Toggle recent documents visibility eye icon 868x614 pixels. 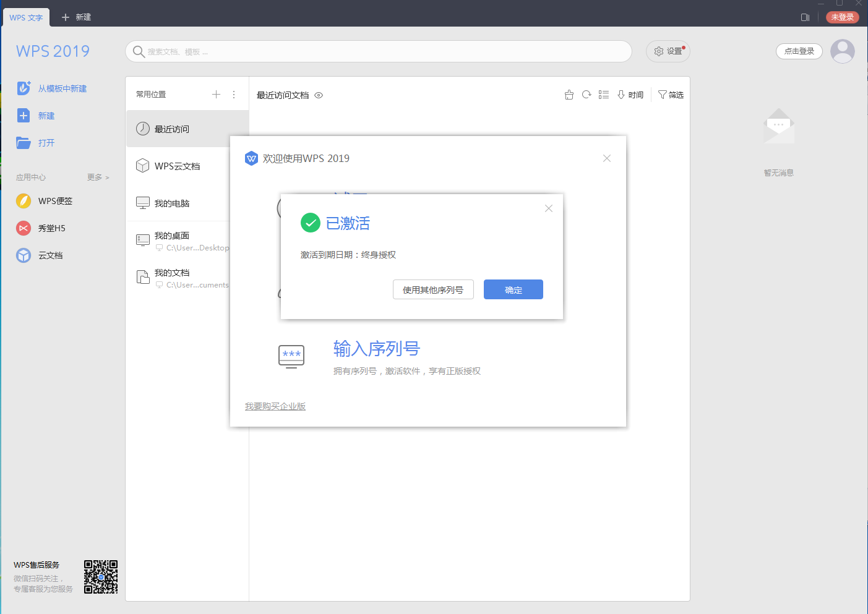tap(319, 95)
